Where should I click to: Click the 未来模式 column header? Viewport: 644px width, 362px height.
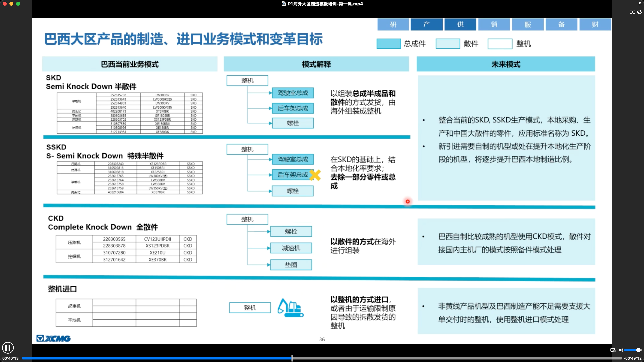[505, 64]
